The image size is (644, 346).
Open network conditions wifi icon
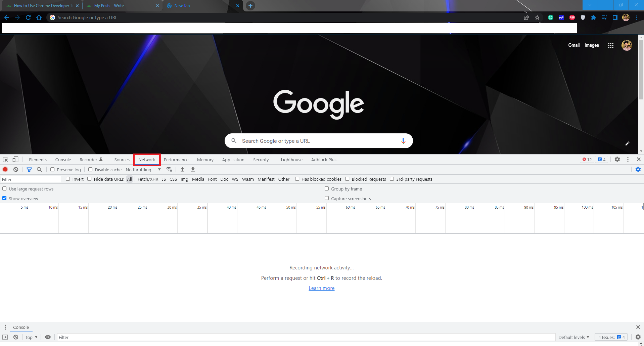pos(169,170)
